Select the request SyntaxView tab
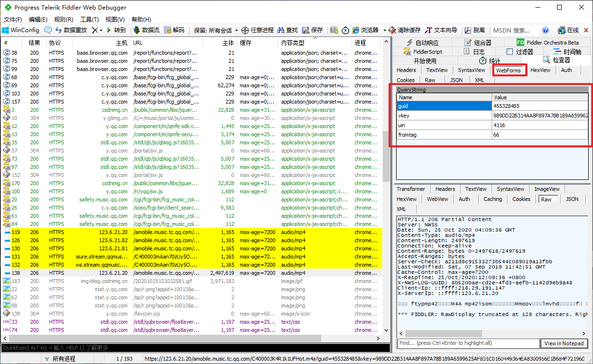Image resolution: width=593 pixels, height=364 pixels. pos(472,70)
